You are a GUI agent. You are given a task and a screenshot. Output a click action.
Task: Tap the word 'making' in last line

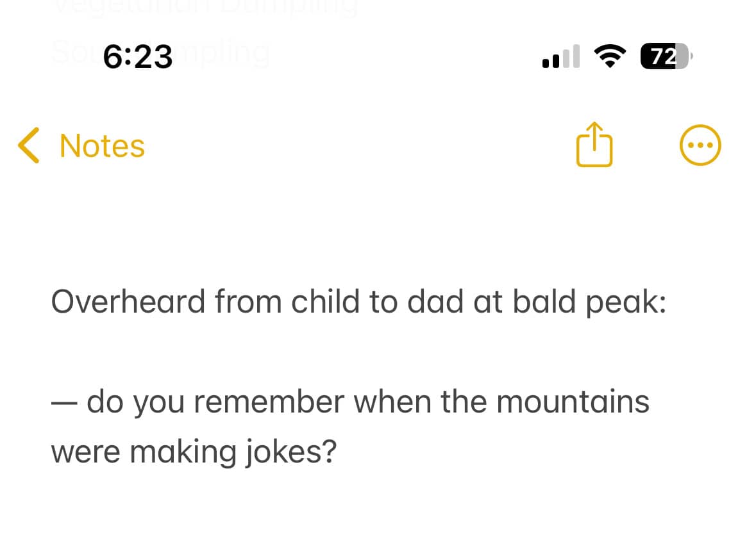click(x=183, y=453)
